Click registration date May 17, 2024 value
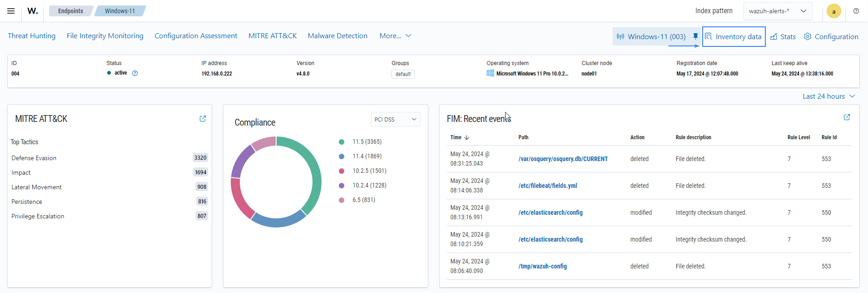 pos(707,74)
